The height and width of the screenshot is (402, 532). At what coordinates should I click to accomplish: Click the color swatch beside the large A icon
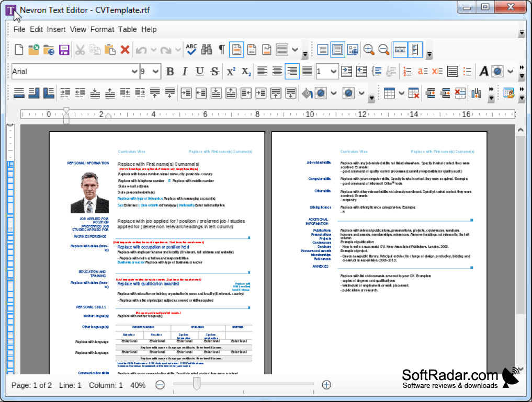497,72
